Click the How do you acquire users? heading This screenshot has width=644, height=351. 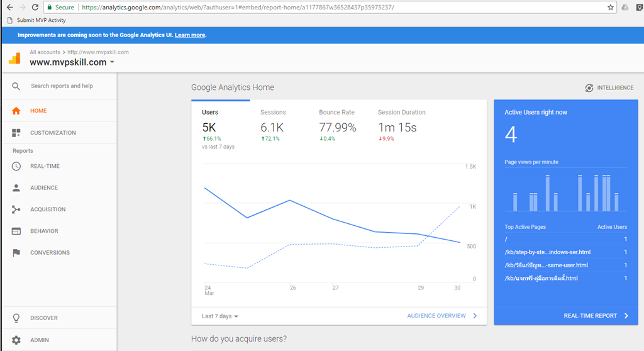[239, 338]
